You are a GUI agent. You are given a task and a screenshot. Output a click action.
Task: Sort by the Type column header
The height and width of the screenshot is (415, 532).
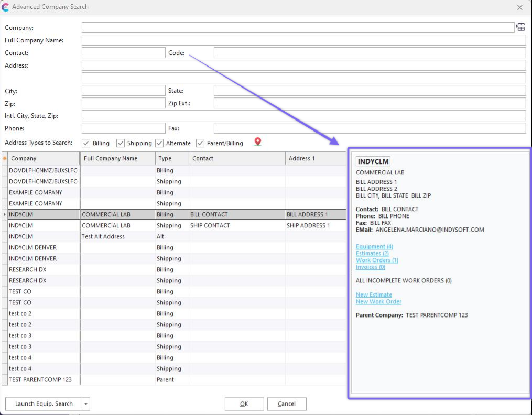pos(171,158)
